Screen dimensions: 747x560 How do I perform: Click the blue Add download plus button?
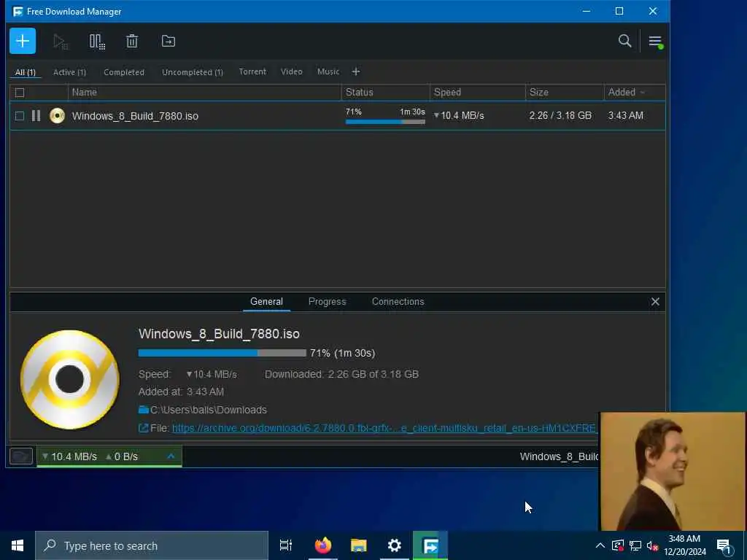tap(23, 41)
